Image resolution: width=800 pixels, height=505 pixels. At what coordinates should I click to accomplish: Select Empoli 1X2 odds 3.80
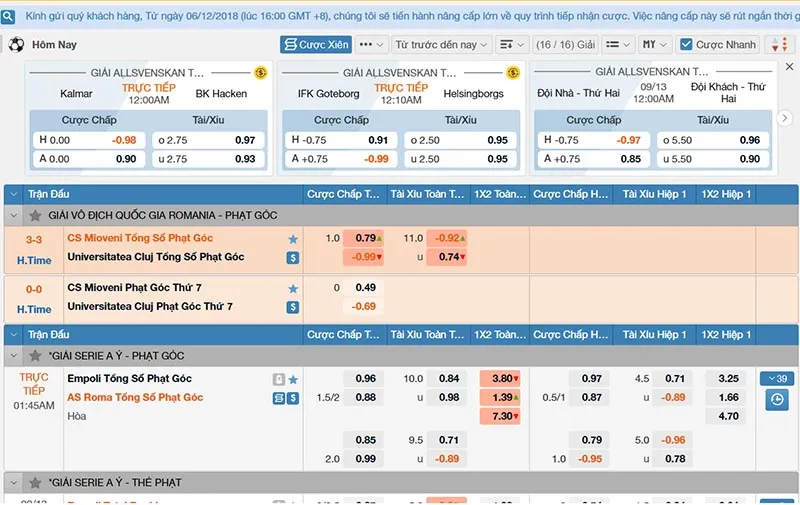(500, 379)
